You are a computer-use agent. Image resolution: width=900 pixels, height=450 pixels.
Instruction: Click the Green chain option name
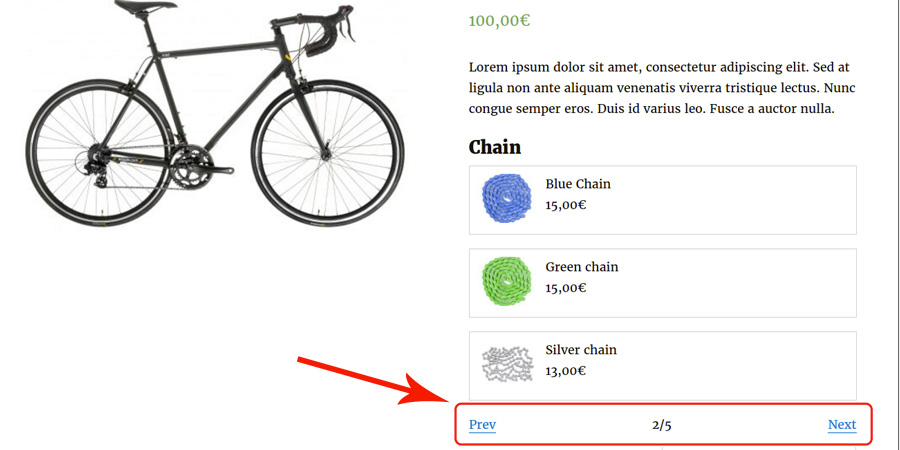click(x=582, y=267)
